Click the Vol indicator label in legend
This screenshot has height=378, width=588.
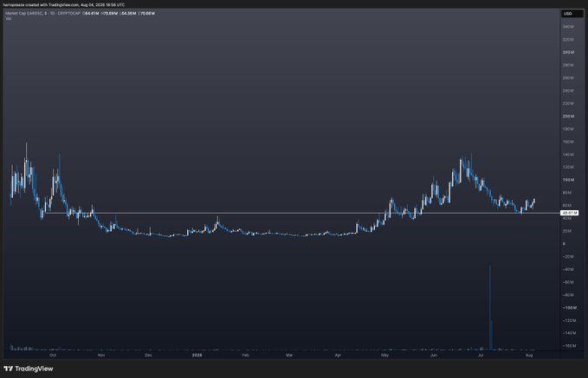point(9,18)
